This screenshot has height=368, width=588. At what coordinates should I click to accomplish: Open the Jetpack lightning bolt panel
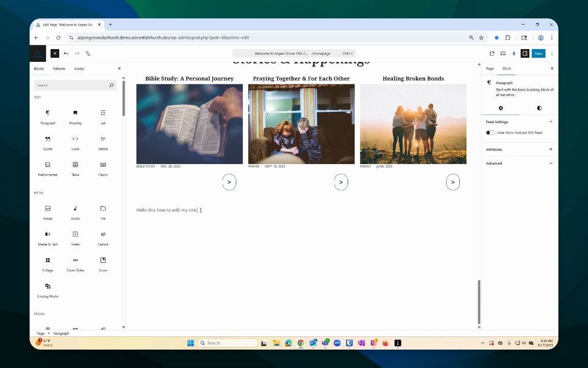tap(514, 54)
